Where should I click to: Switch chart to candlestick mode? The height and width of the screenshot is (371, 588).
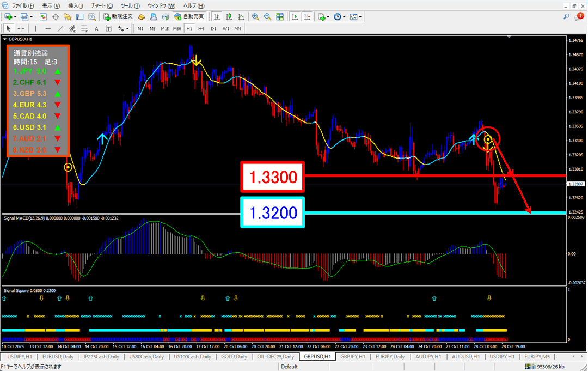click(x=230, y=17)
